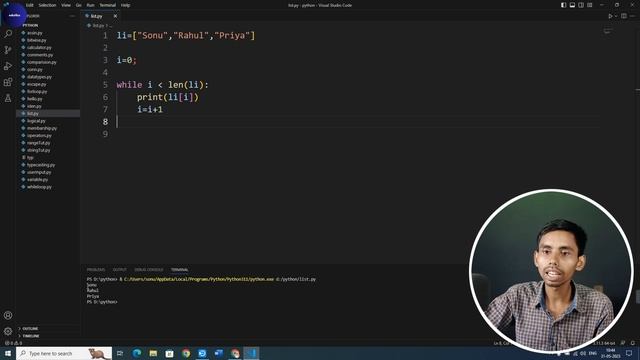Switch to the DEBUG CONSOLE tab
Viewport: 640px width, 360px height.
click(149, 270)
